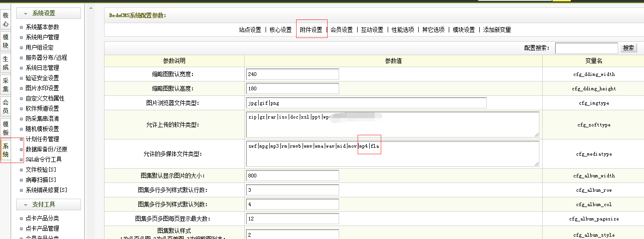Click 图集多行多列样式默认行数 field

tap(292, 190)
